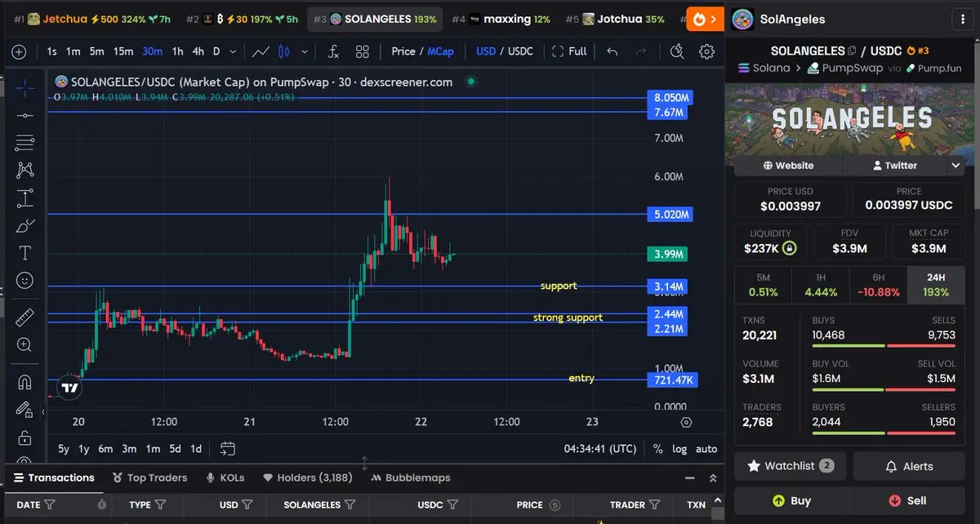Viewport: 980px width, 524px height.
Task: Open the Alerts button
Action: [909, 466]
